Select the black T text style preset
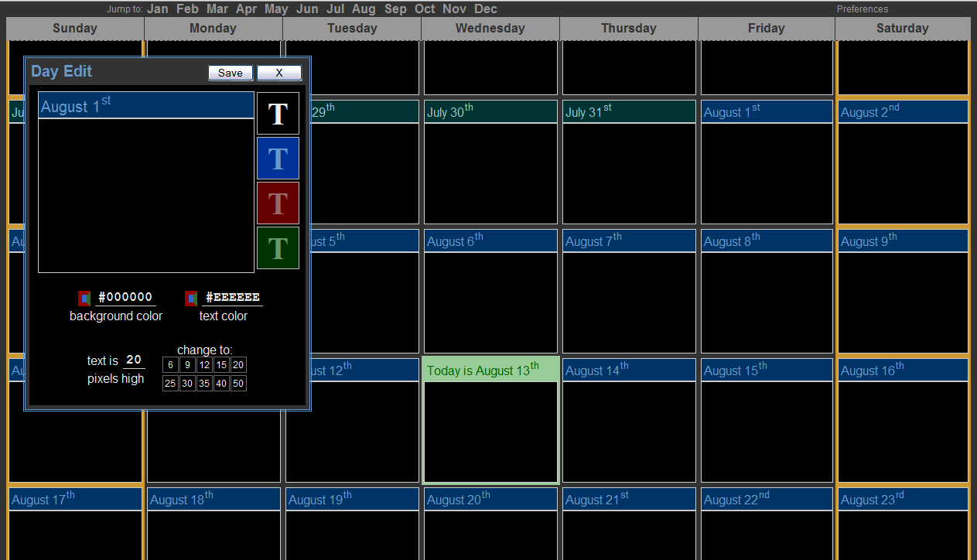This screenshot has width=977, height=560. (x=278, y=114)
